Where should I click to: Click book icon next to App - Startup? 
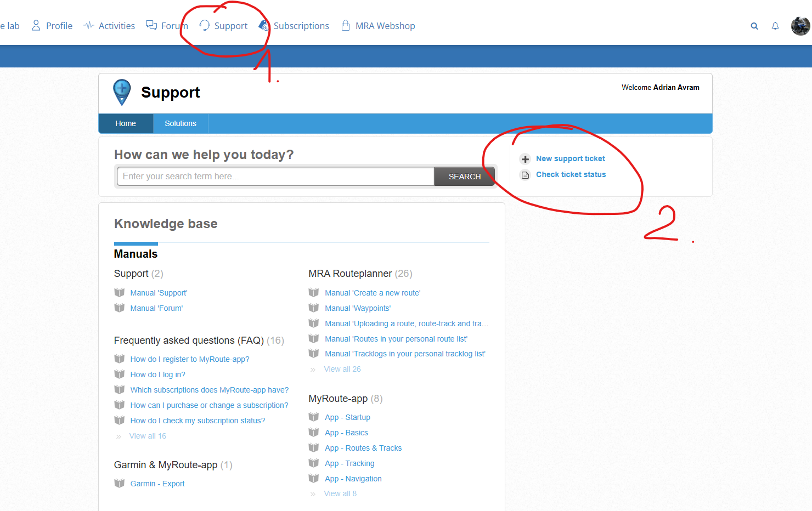[314, 417]
